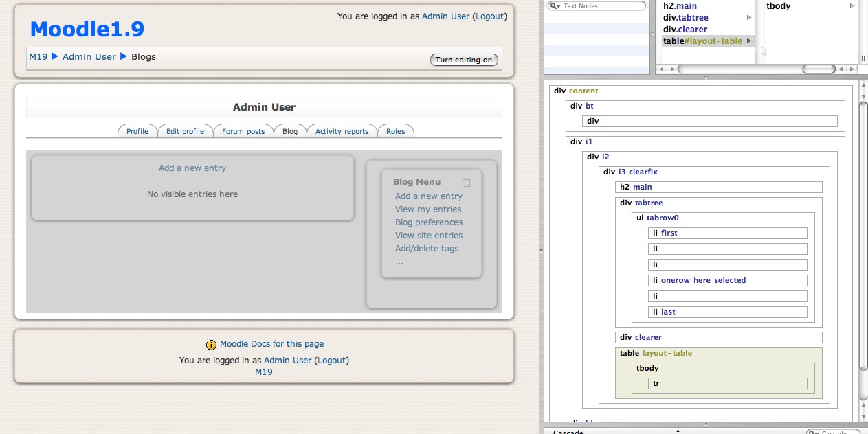Click search magnifier icon in Text Nodes field
This screenshot has width=868, height=434.
(554, 6)
